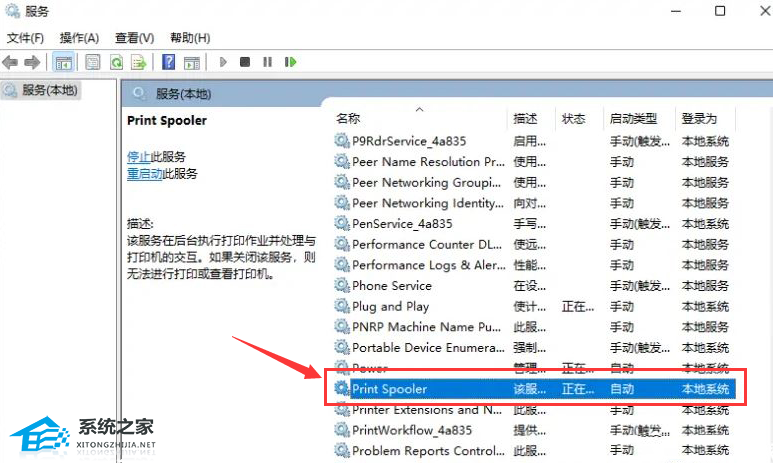Image resolution: width=773 pixels, height=463 pixels.
Task: Click gear icon of Performance Logs & Alerts
Action: coord(342,265)
